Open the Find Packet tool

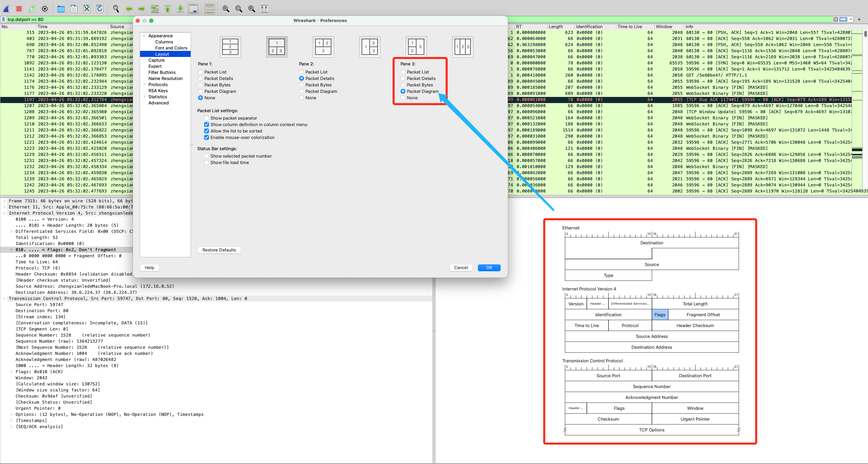(x=116, y=8)
